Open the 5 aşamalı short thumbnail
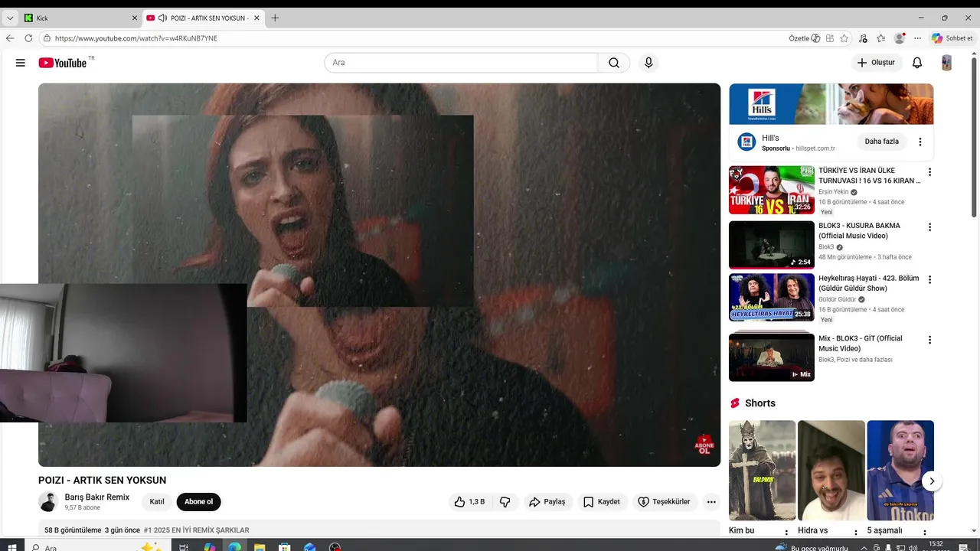980x551 pixels. [x=900, y=470]
